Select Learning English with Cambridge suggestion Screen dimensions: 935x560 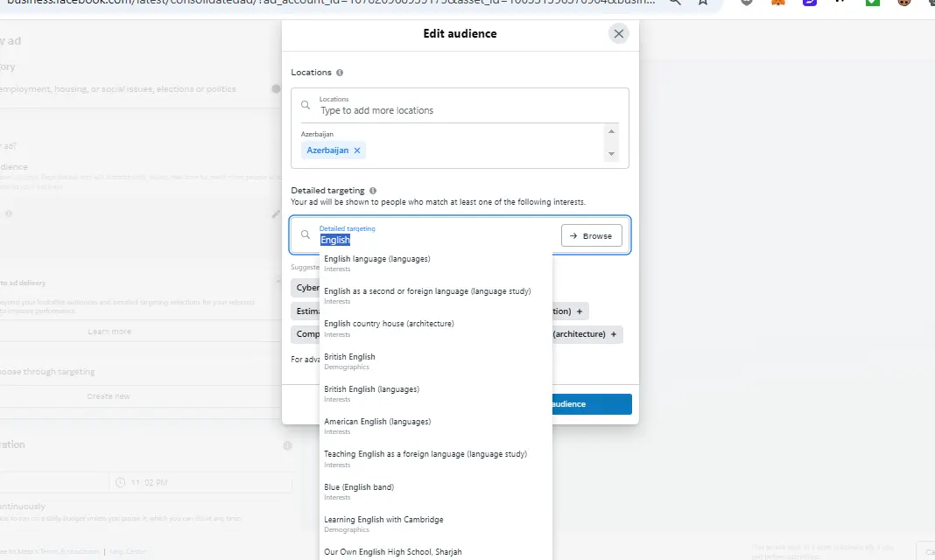click(436, 523)
